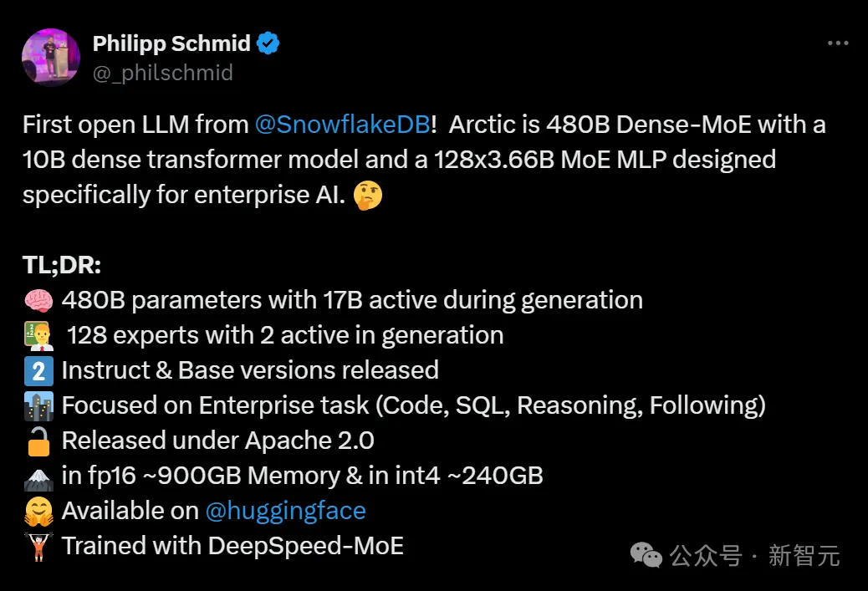Click the cityscape emoji beside Enterprise task
Screen dimensions: 868x591
(x=38, y=406)
